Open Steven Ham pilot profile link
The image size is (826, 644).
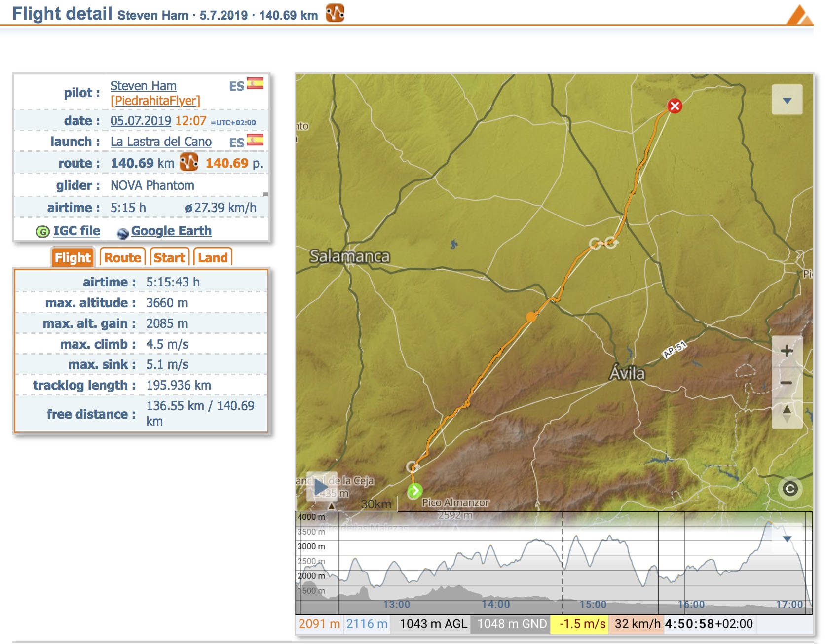(143, 86)
